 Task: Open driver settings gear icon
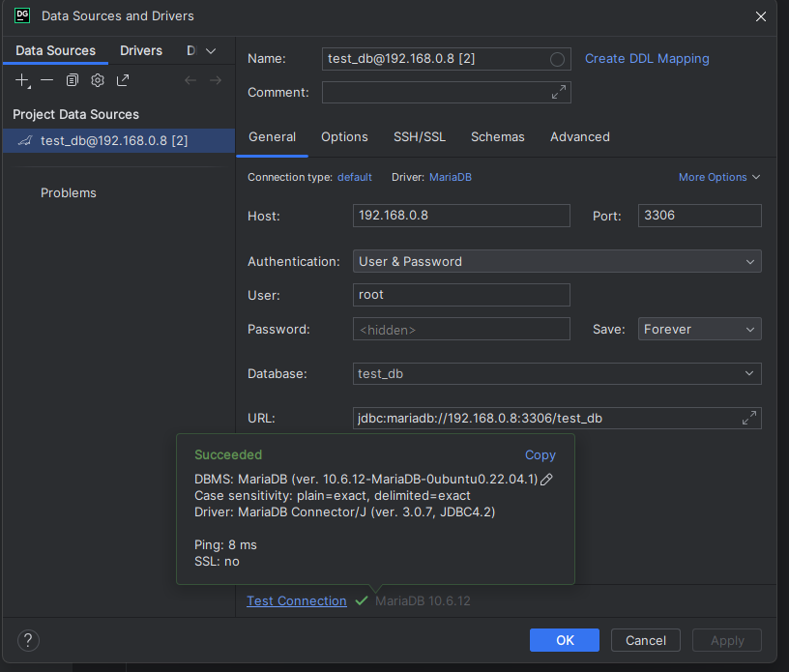[98, 80]
